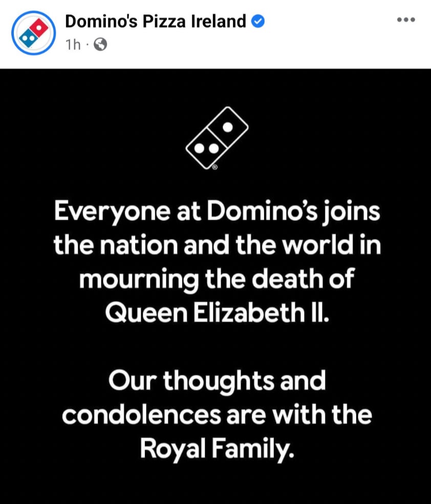Click the "the nation and the world in" line
The image size is (431, 504).
click(x=217, y=246)
